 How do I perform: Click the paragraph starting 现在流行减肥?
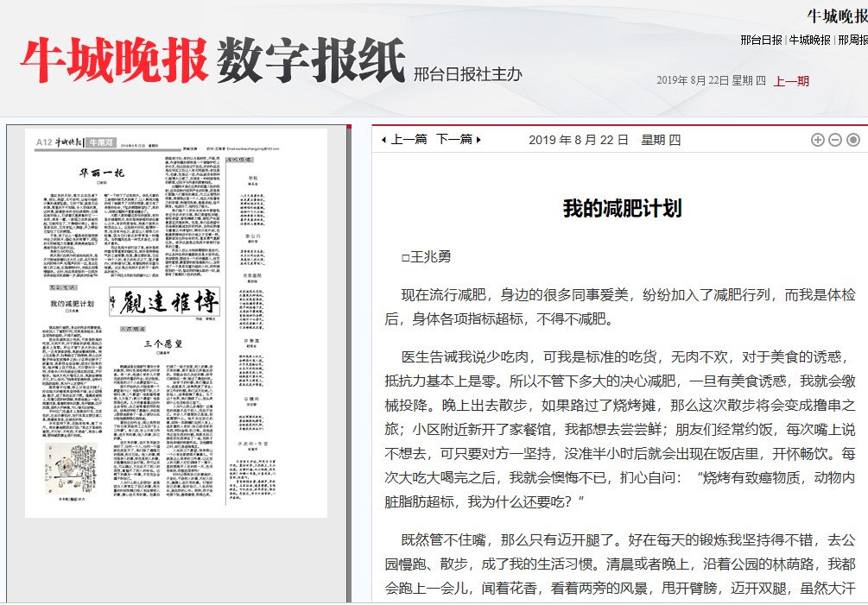pyautogui.click(x=620, y=307)
